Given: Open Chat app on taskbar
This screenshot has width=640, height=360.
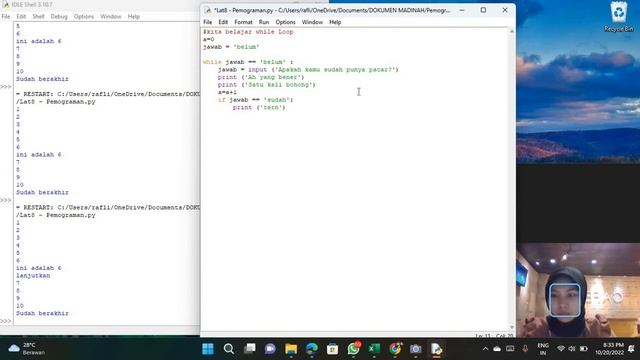Looking at the screenshot, I should (x=270, y=349).
